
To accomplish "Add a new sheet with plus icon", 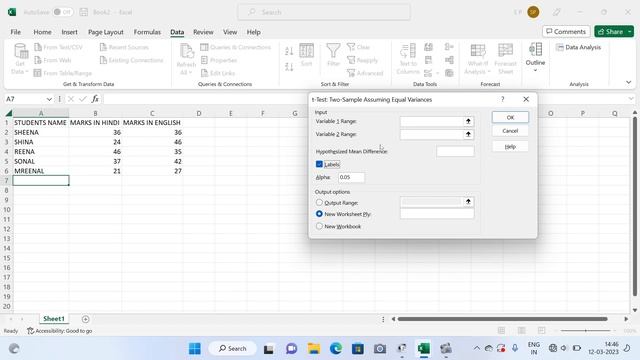I will tap(85, 319).
